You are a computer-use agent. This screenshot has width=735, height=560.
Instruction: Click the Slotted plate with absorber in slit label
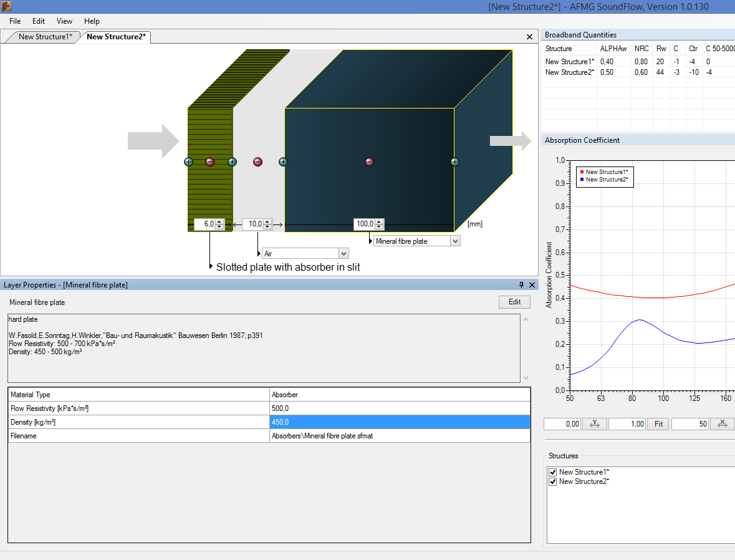(x=288, y=268)
